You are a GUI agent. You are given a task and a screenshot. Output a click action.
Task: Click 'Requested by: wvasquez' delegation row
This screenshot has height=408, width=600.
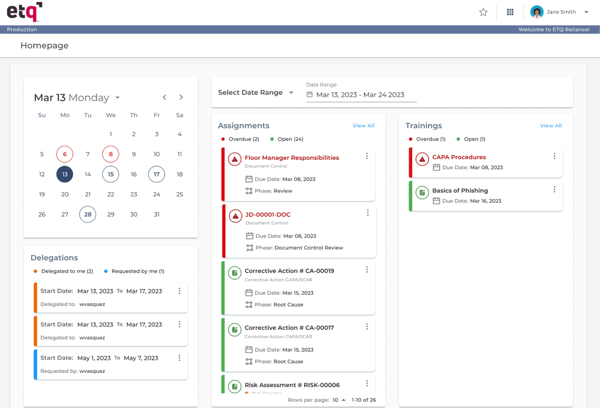(x=111, y=364)
